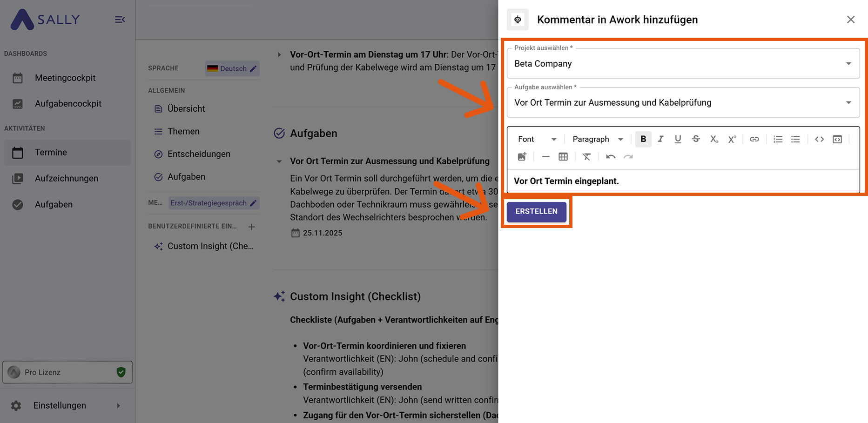Click the ERSTELLEN button
868x423 pixels.
pos(536,211)
